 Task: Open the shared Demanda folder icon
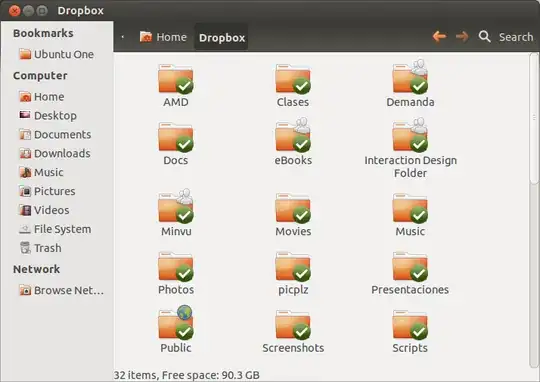coord(410,77)
